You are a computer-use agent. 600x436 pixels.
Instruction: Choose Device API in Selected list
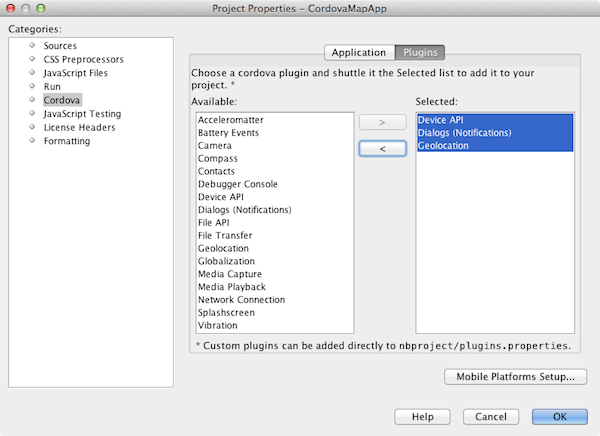441,120
